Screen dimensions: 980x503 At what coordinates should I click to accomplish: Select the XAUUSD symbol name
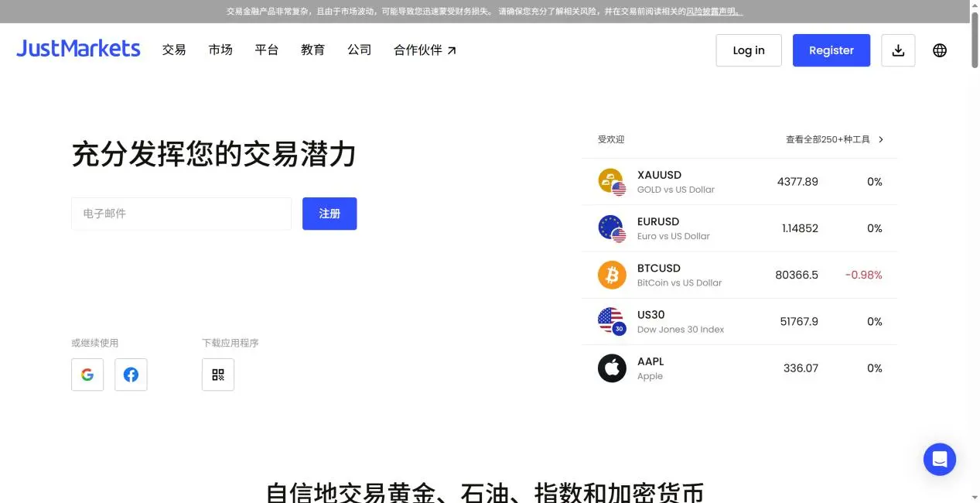[659, 175]
